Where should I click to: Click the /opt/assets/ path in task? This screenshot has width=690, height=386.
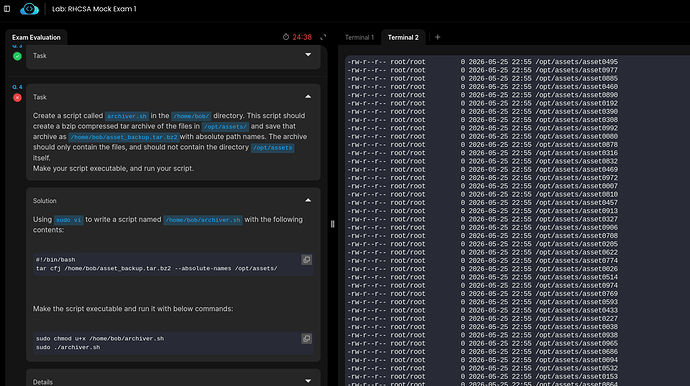tap(225, 127)
